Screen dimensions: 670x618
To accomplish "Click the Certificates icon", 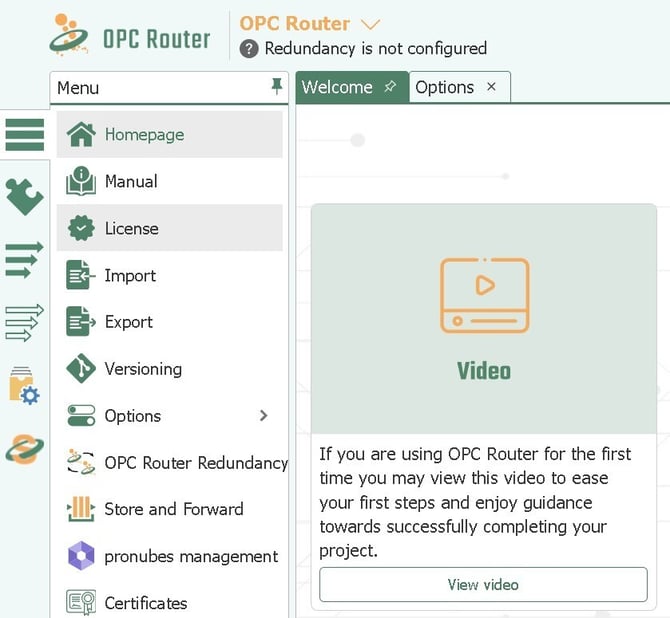I will pos(81,603).
